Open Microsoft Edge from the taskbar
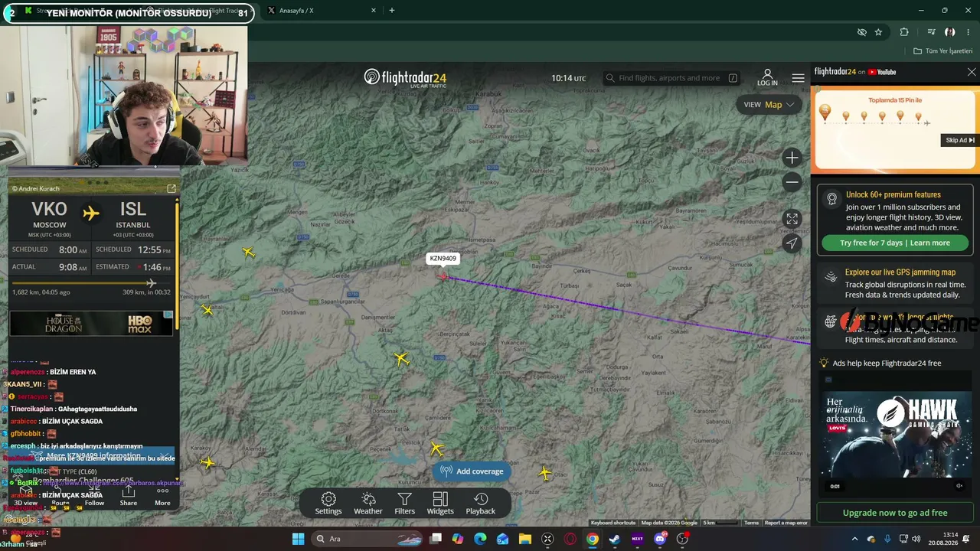The image size is (980, 551). 480,539
